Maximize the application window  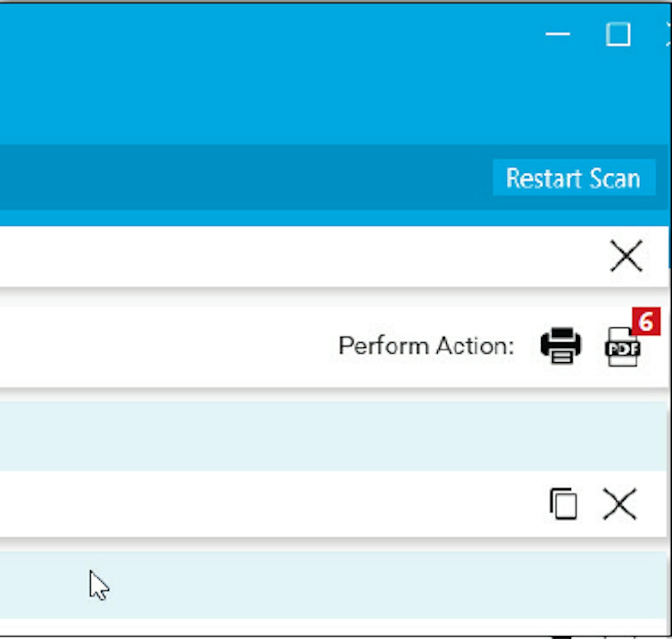pyautogui.click(x=618, y=34)
